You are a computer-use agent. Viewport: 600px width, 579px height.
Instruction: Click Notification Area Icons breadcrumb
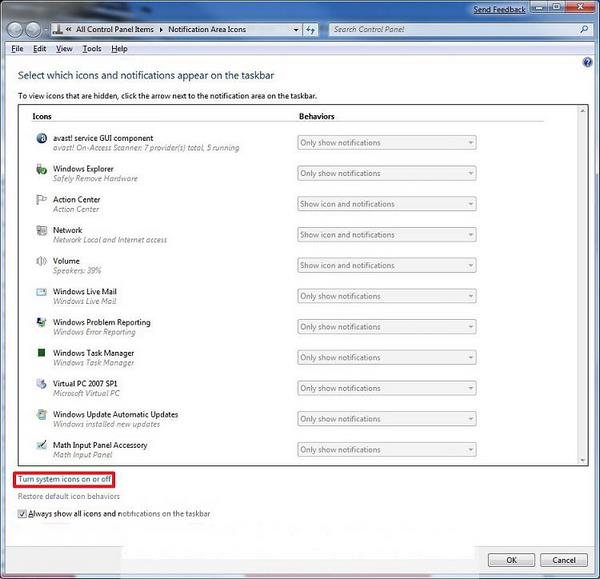point(207,29)
